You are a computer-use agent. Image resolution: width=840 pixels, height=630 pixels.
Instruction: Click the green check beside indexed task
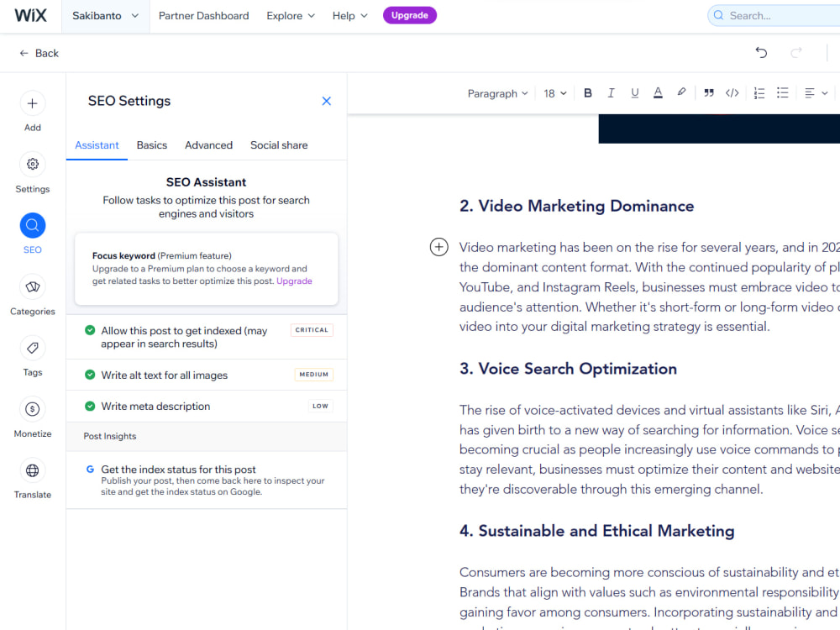[90, 330]
